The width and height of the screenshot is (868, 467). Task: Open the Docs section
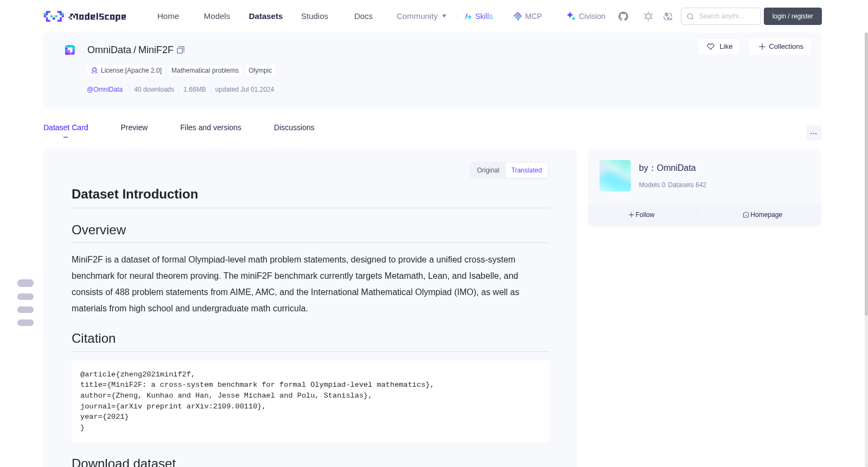[363, 16]
